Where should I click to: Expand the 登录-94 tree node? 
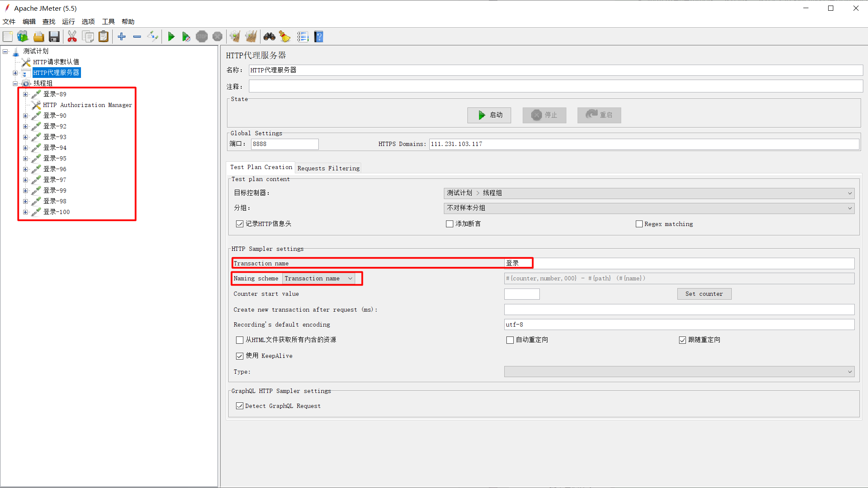point(25,148)
